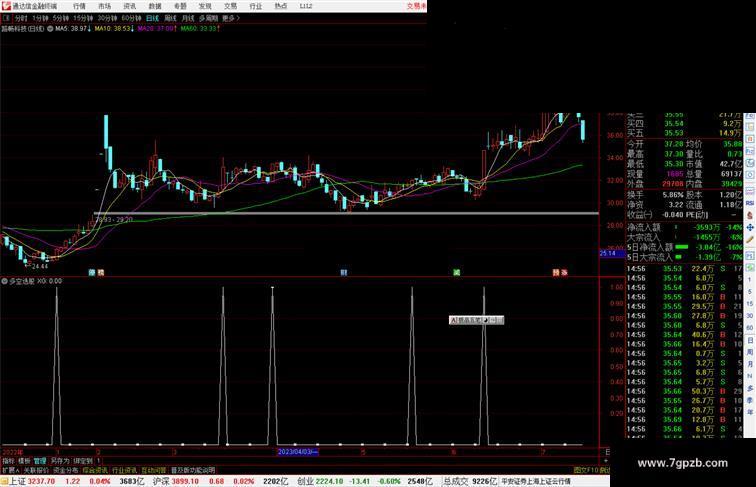Select the 月 sidebar period shortcut
The width and height of the screenshot is (756, 487).
click(x=750, y=365)
